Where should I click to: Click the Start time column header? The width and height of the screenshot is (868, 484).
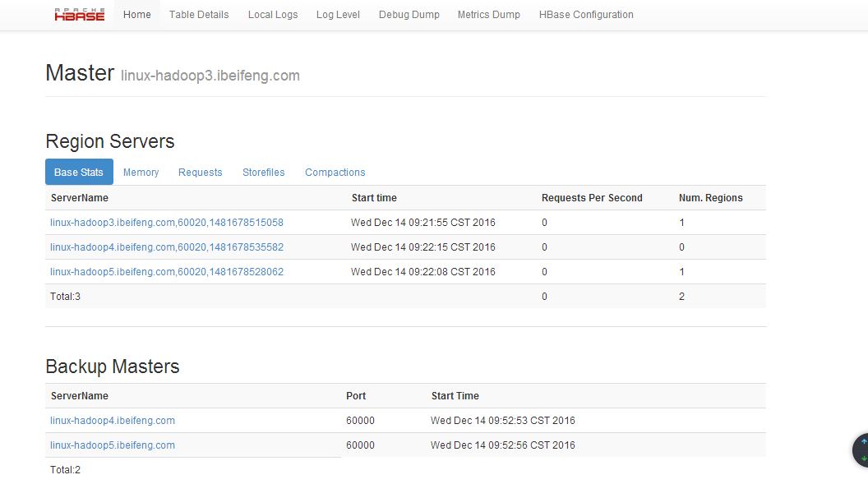coord(374,198)
